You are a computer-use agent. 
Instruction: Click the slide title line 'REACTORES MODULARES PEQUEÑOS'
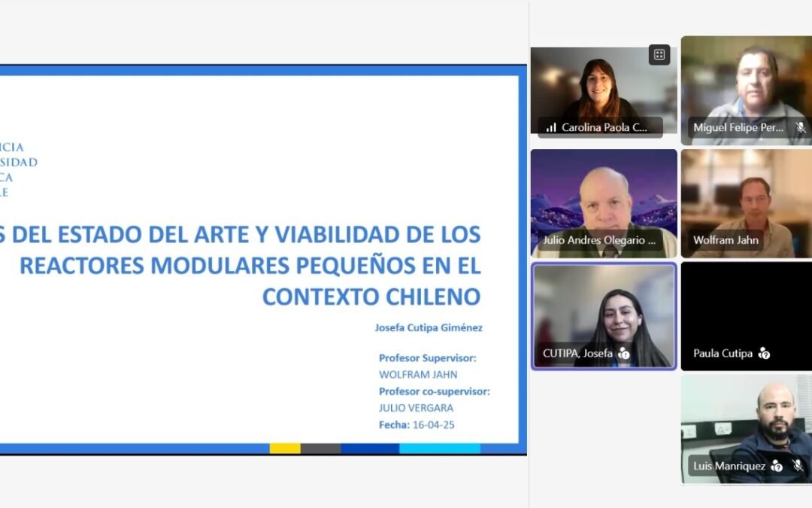coord(250,266)
